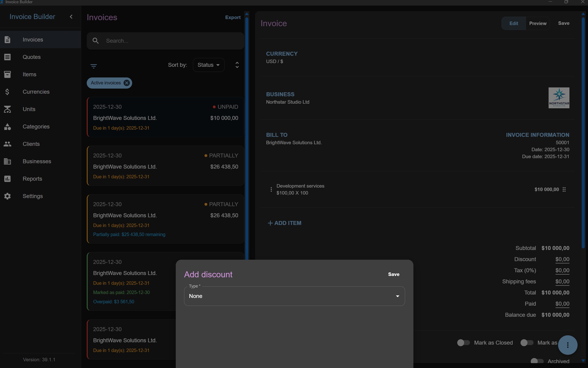588x368 pixels.
Task: Edit the Tax (0%) $0,00 value
Action: tap(562, 271)
